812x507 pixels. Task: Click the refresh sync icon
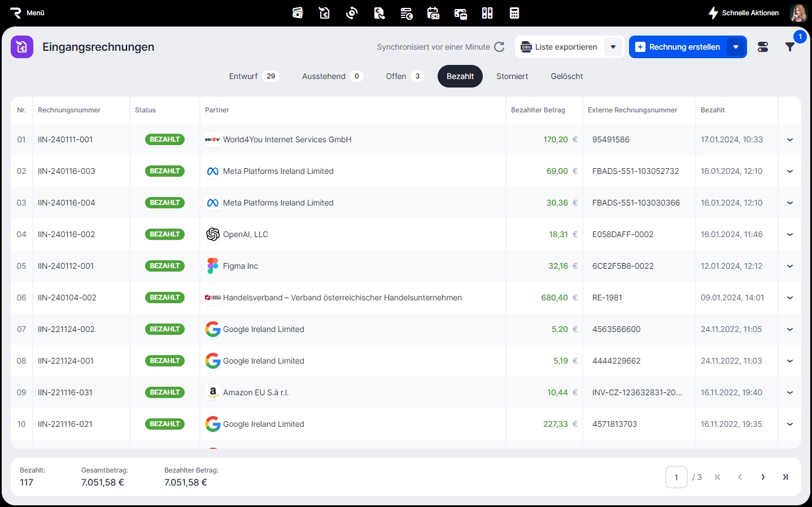[x=499, y=47]
